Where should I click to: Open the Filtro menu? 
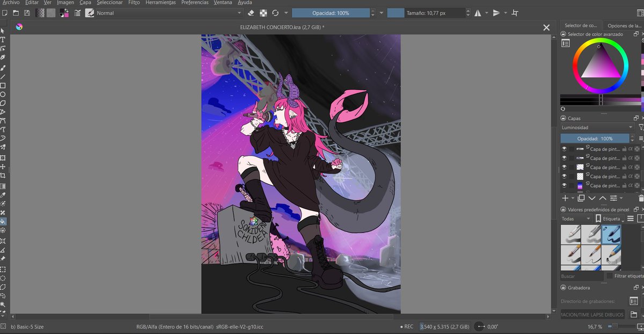134,3
